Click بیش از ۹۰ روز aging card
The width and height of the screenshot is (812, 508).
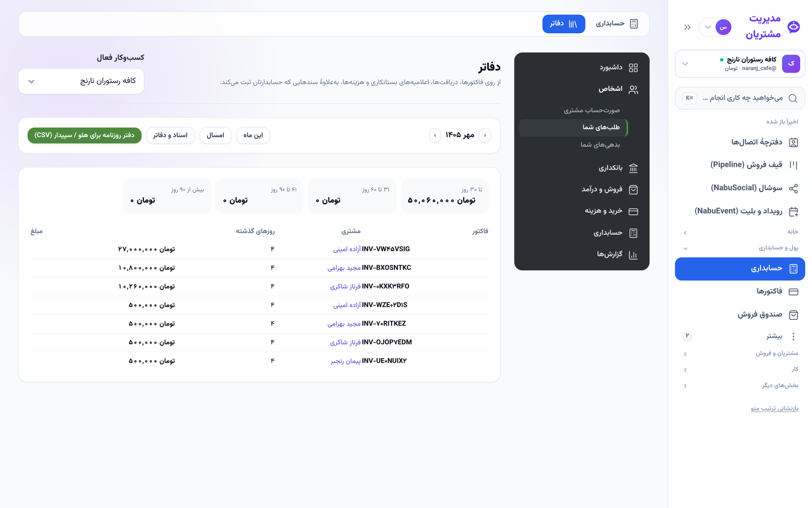(x=166, y=196)
